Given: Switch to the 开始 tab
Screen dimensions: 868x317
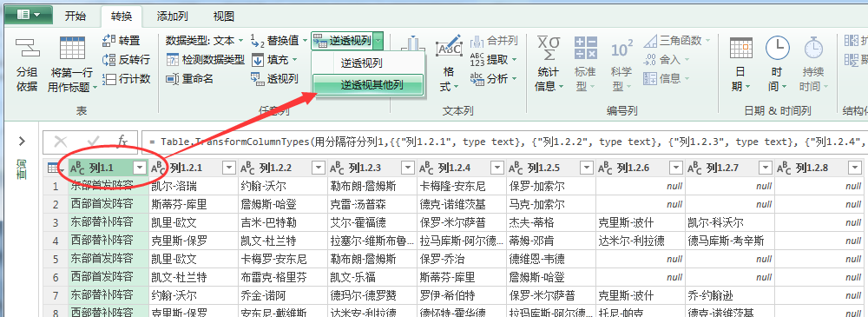Looking at the screenshot, I should [76, 17].
